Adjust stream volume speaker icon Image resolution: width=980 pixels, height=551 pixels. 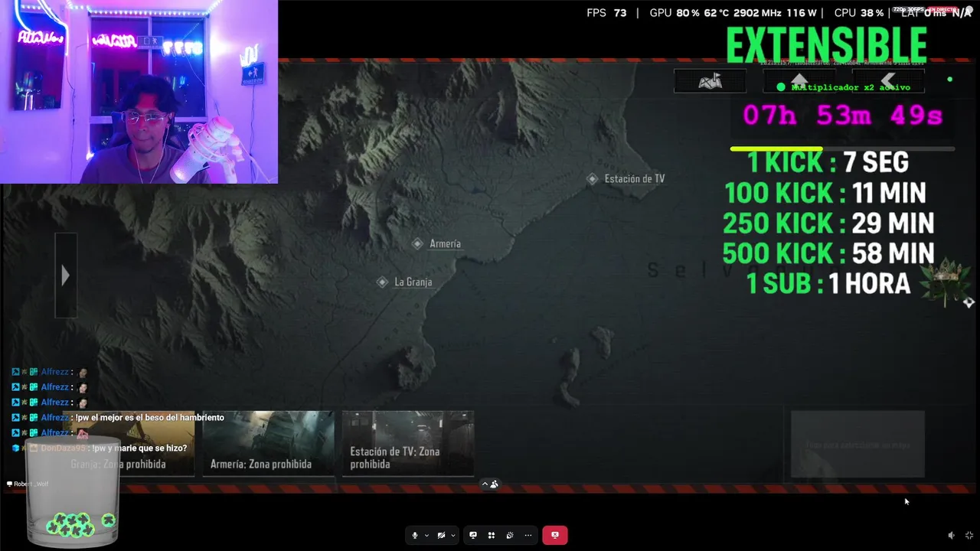click(951, 536)
